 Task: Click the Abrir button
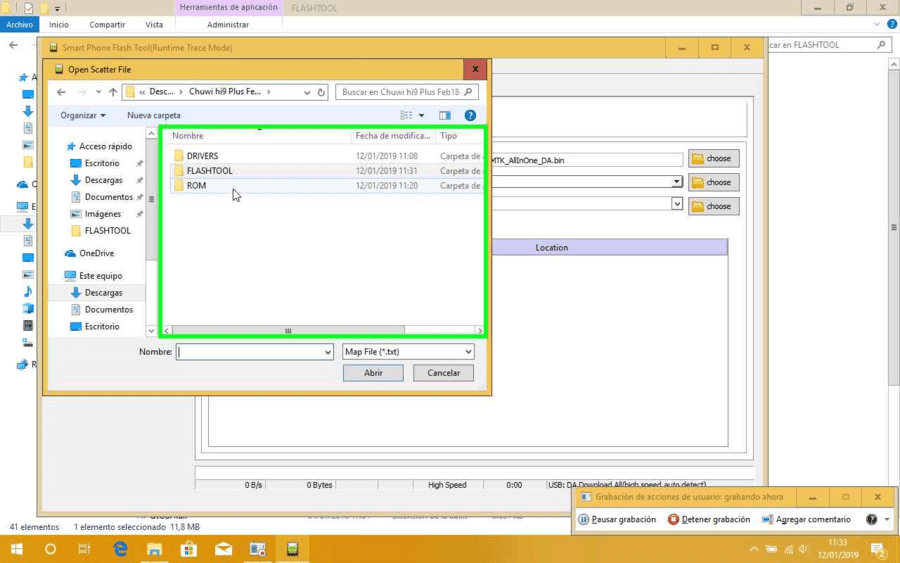[x=373, y=373]
